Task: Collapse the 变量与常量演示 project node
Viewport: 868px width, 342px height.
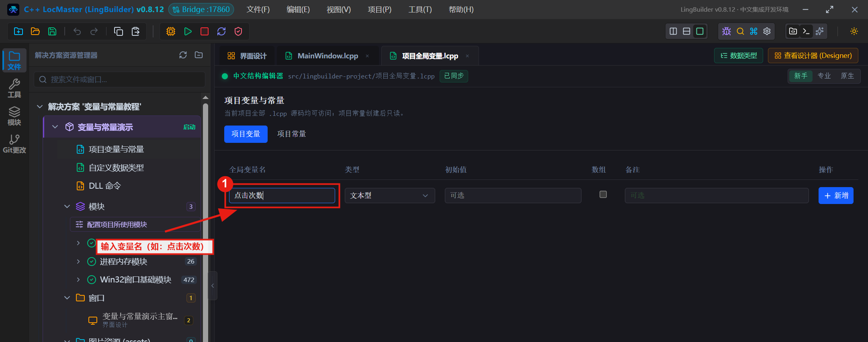Action: (55, 127)
